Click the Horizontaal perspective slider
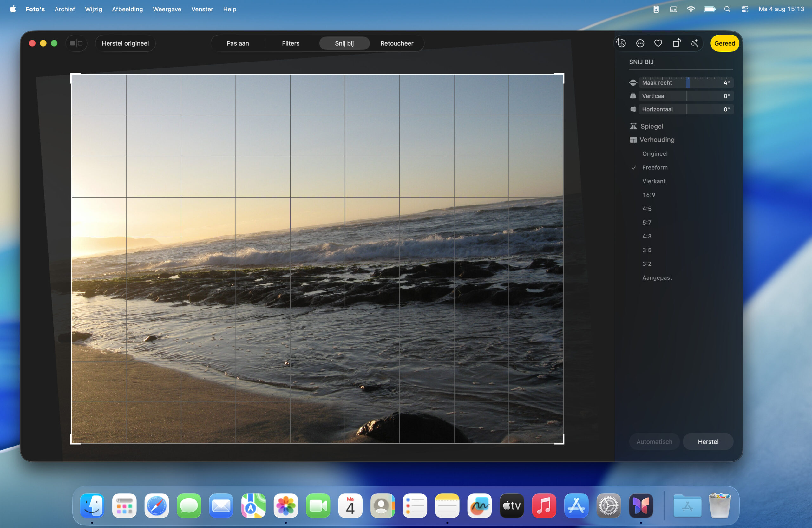This screenshot has width=812, height=528. pos(686,109)
